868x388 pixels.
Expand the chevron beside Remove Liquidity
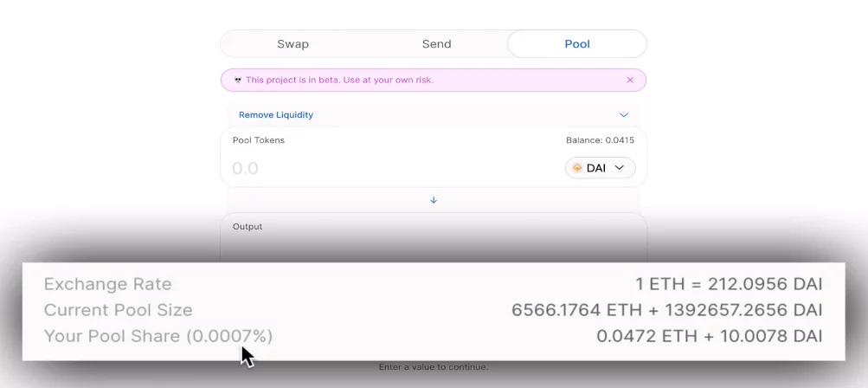click(624, 115)
